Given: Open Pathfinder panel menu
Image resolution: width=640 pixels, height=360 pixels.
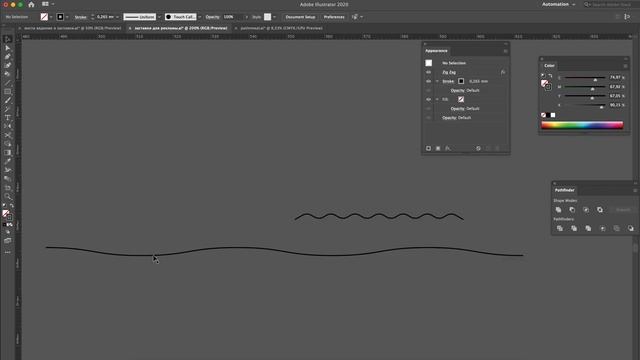Looking at the screenshot, I should point(635,191).
